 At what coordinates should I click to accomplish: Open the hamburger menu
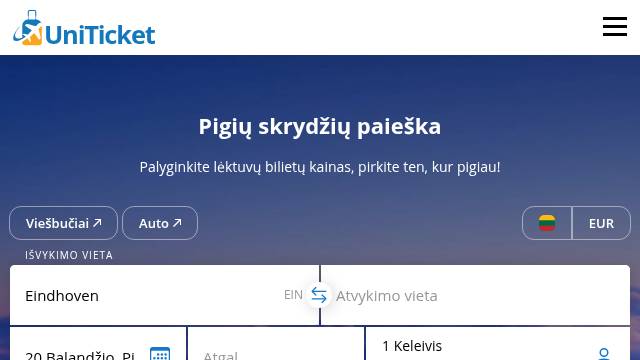click(x=615, y=27)
